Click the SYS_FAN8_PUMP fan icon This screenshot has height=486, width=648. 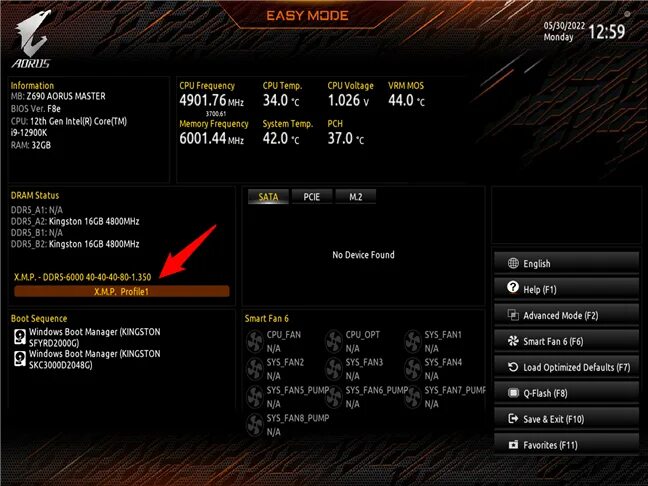tap(255, 424)
